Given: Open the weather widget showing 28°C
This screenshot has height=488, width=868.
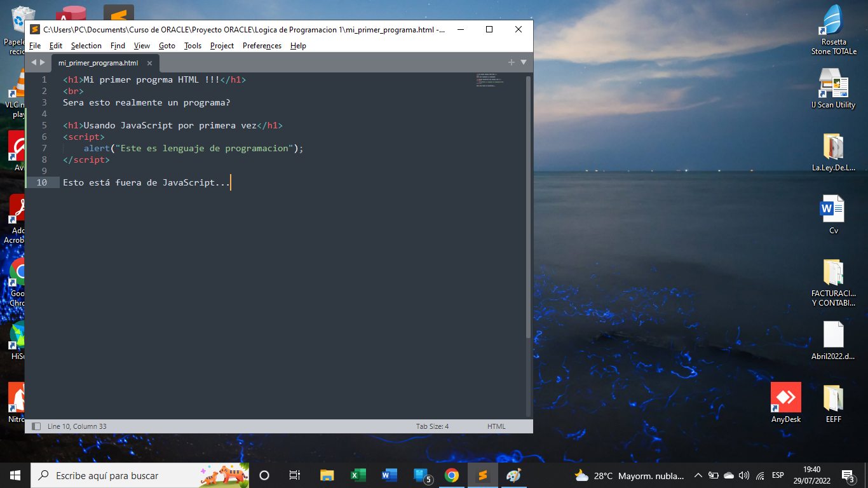Looking at the screenshot, I should [x=629, y=475].
